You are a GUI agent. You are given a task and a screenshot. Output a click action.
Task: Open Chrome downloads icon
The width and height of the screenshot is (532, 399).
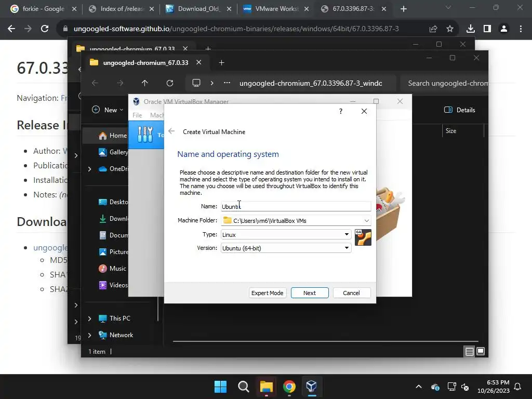click(x=470, y=29)
